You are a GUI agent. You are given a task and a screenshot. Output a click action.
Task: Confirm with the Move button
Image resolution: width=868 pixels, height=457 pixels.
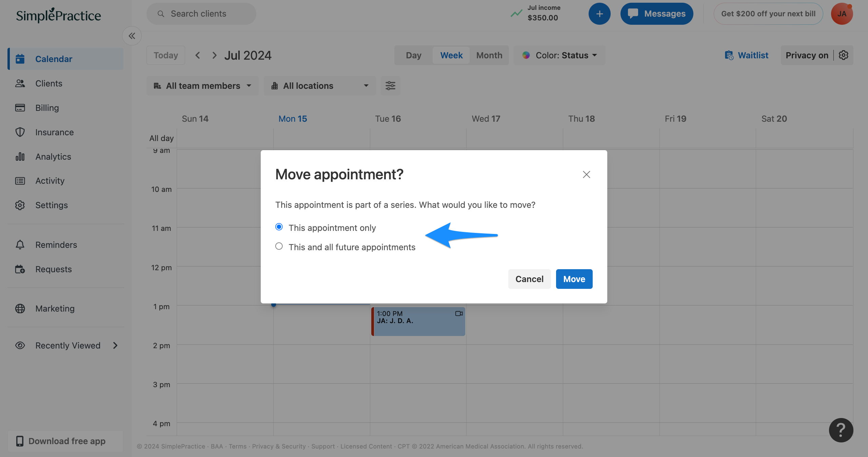pos(574,279)
